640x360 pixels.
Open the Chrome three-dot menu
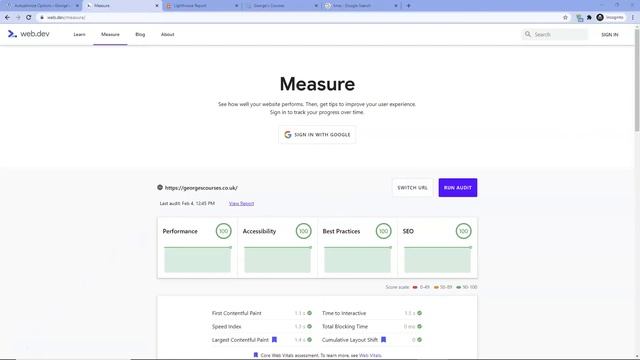point(633,18)
